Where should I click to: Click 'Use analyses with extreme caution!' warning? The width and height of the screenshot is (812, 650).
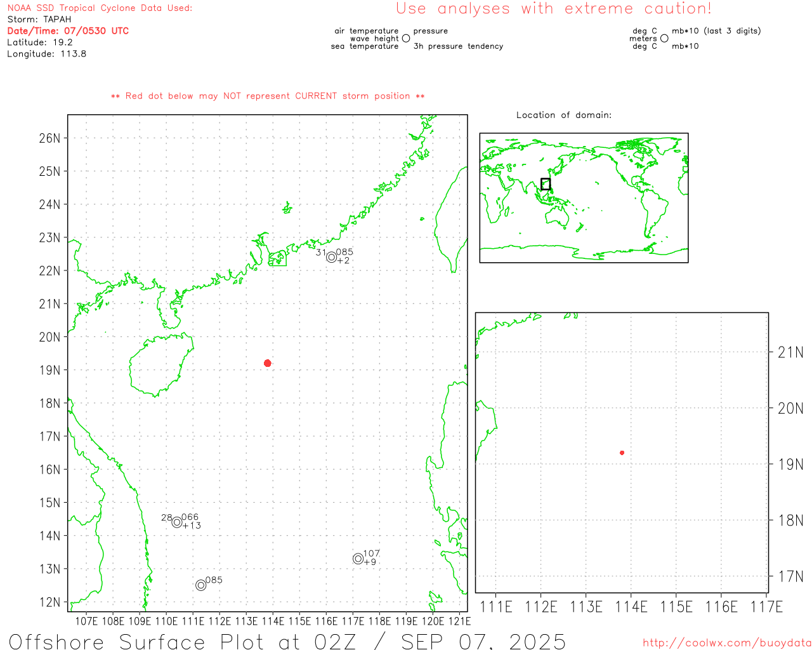[554, 9]
